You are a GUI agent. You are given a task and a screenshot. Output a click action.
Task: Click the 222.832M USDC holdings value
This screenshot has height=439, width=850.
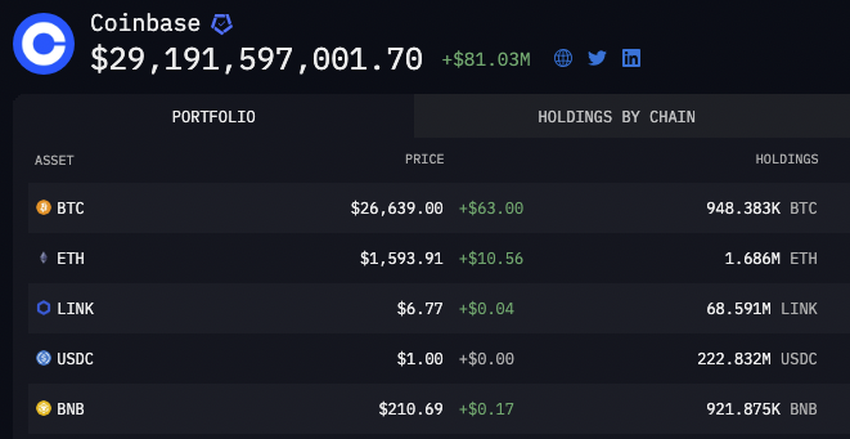[x=757, y=359]
